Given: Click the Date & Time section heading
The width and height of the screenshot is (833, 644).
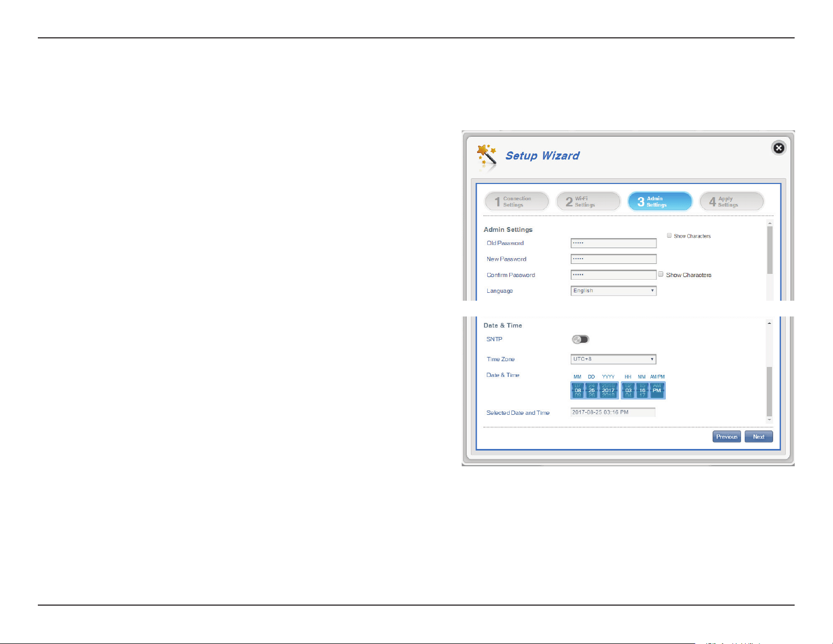Looking at the screenshot, I should tap(503, 325).
